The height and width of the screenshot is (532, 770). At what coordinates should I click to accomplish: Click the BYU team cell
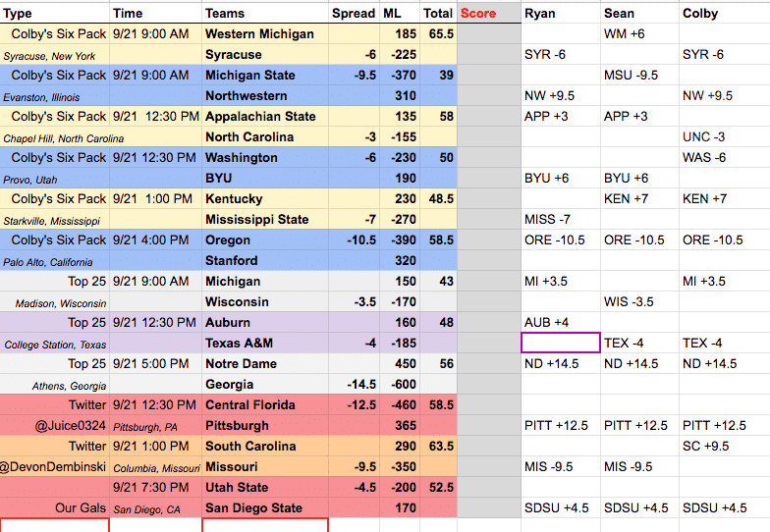(265, 179)
